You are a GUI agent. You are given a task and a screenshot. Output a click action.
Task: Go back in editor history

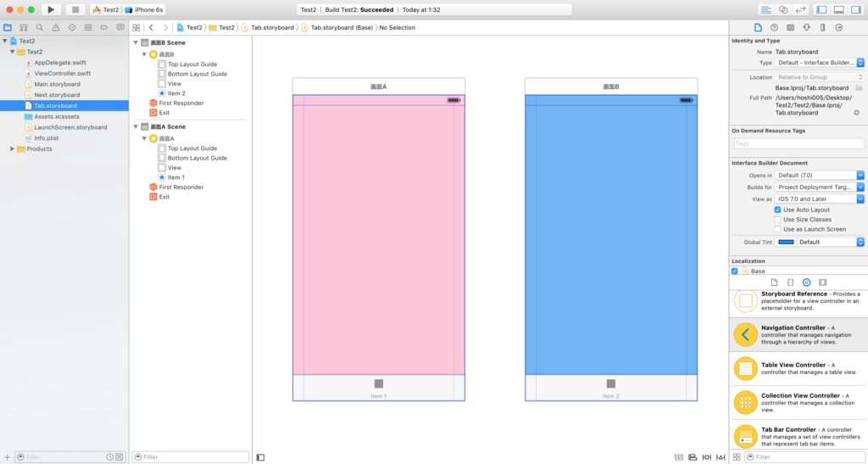tap(151, 27)
